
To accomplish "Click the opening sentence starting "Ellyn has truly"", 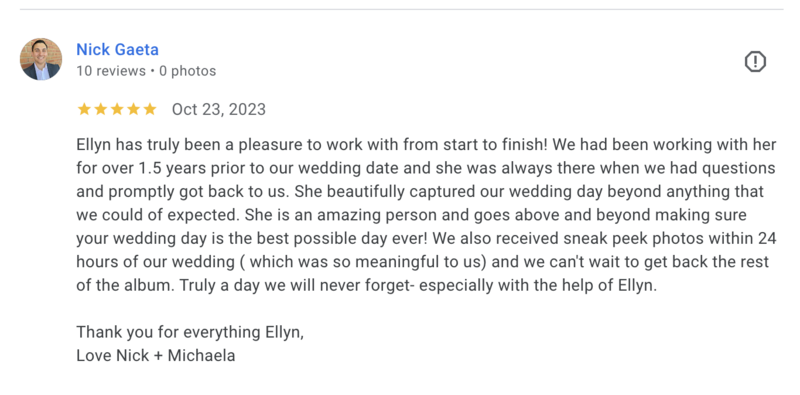I will tap(312, 145).
